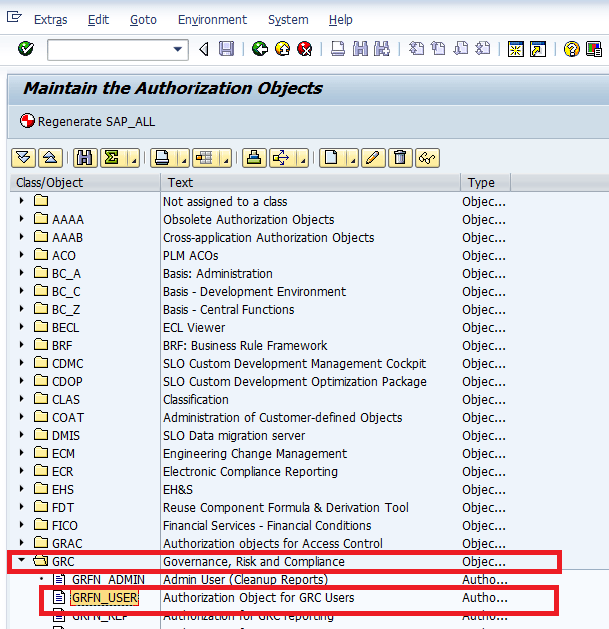
Task: Click the Display glasses icon
Action: click(427, 158)
